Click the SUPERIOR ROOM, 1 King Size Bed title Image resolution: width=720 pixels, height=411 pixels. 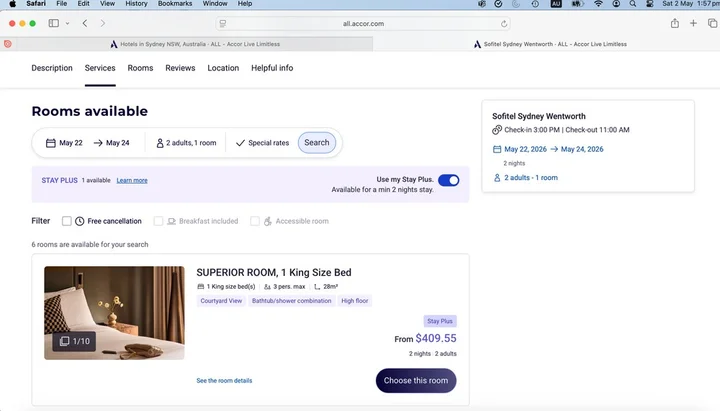274,272
